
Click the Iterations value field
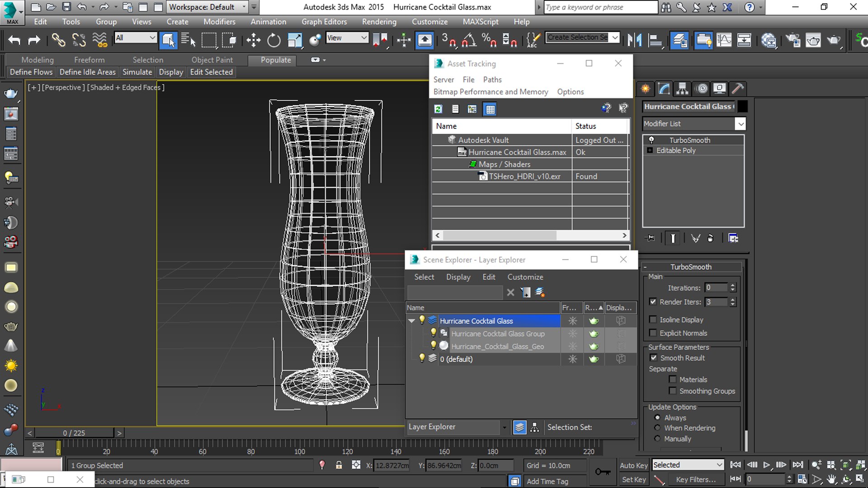pos(717,287)
